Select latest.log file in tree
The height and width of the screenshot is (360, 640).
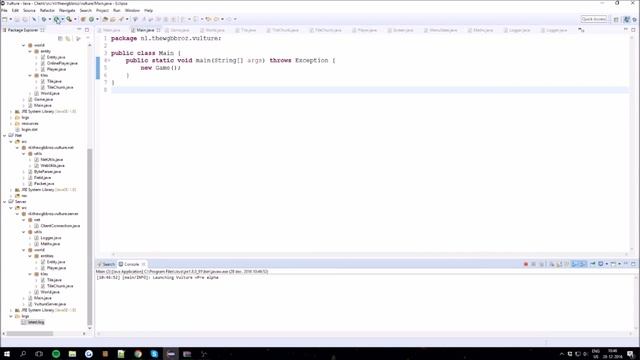[36, 322]
